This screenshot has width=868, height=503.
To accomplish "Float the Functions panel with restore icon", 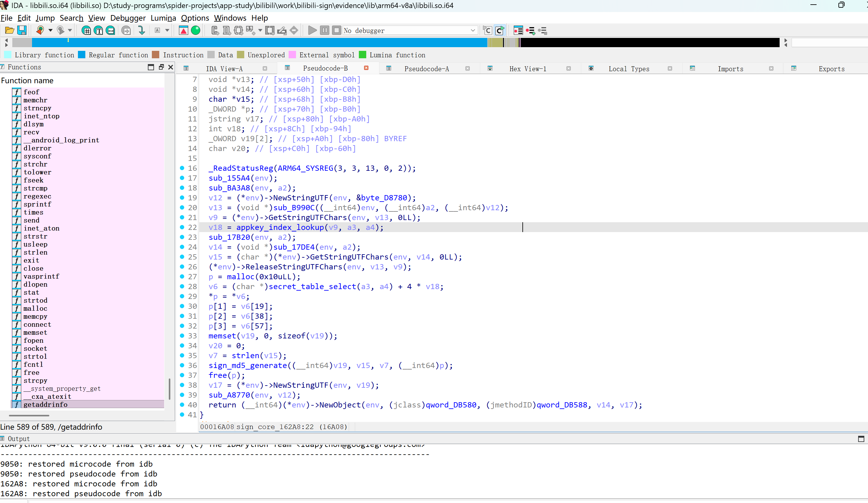I will [161, 67].
